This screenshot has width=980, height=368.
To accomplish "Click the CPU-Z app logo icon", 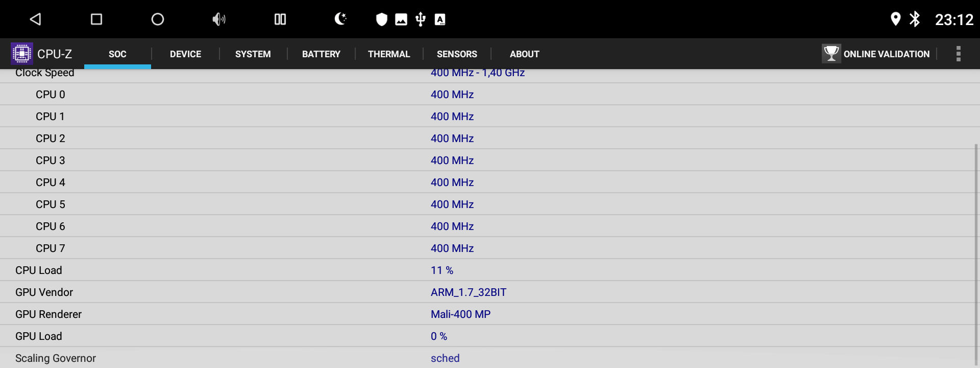I will point(22,54).
